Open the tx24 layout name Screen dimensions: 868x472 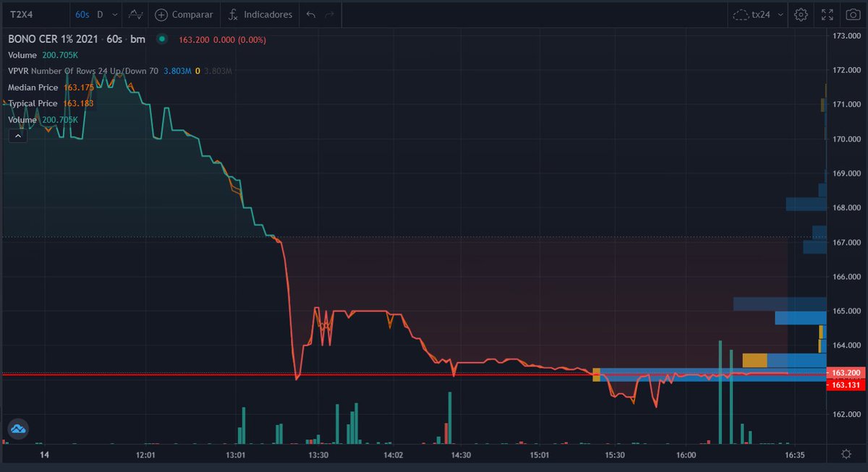(762, 14)
